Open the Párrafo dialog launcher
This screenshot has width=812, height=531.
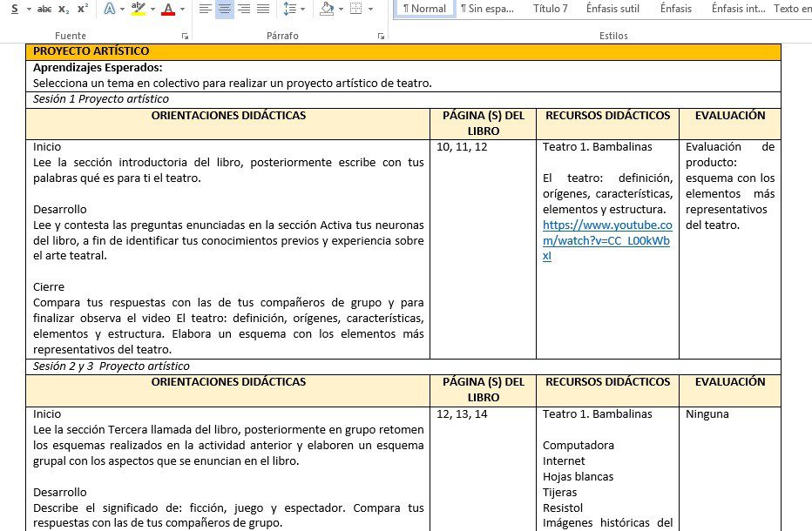click(x=381, y=37)
